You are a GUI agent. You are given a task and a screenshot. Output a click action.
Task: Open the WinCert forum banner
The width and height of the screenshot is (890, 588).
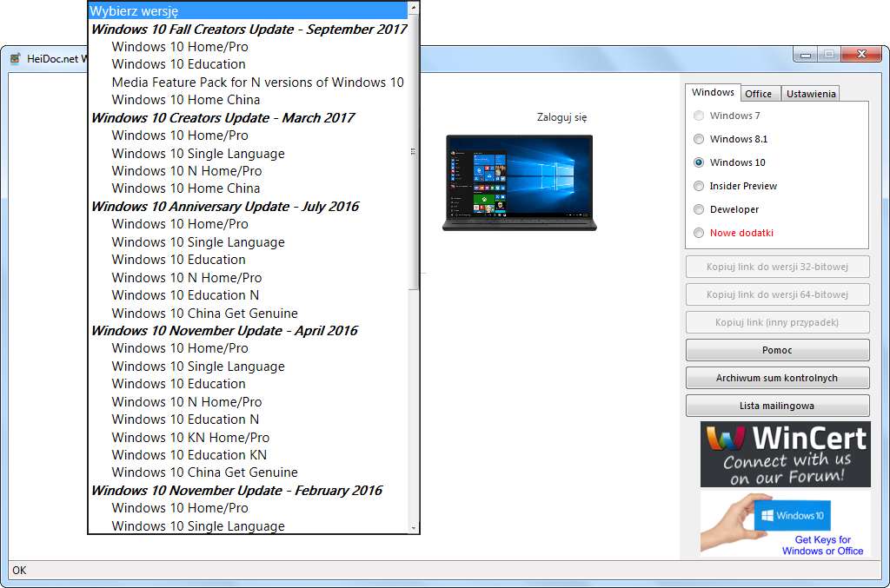point(785,454)
